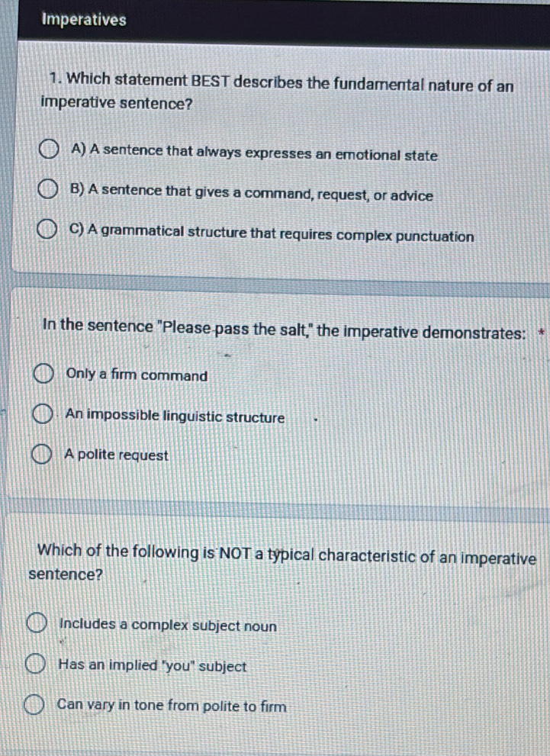
Task: Choose option B command, request, or advice
Action: (x=48, y=189)
